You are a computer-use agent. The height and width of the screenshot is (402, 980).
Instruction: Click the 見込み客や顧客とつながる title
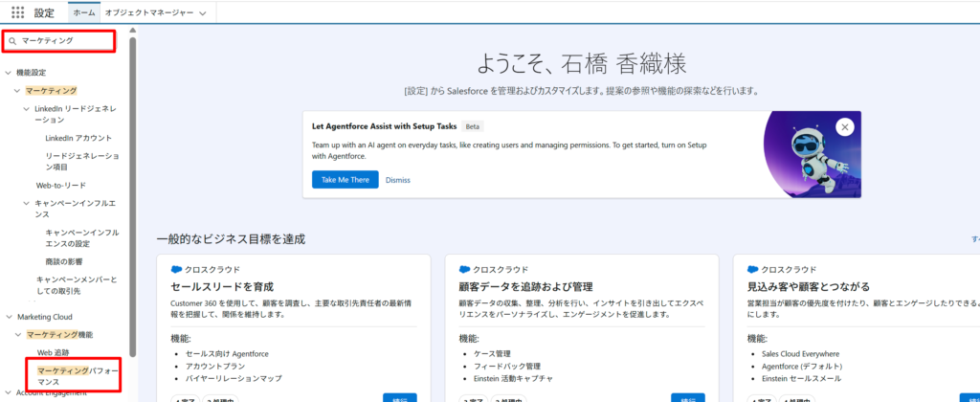coord(809,287)
